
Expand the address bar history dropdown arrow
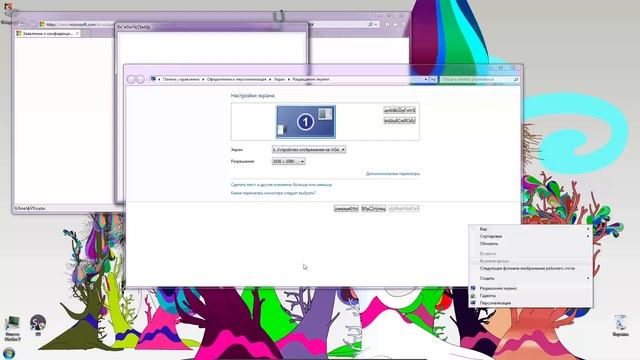coord(426,80)
